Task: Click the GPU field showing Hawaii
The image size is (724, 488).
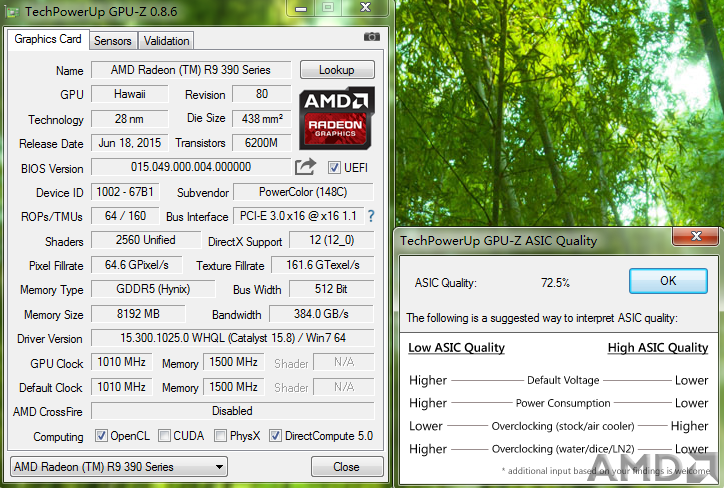Action: click(x=130, y=94)
